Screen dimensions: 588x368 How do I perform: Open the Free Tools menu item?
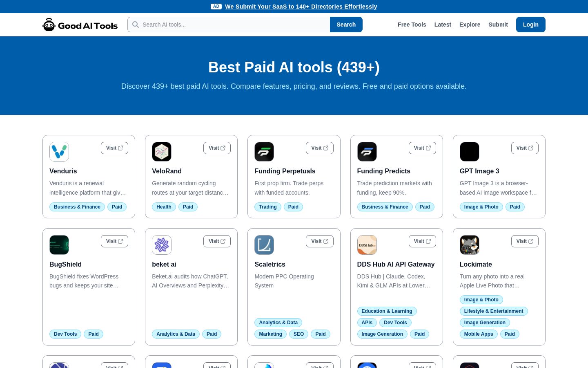[x=412, y=25]
